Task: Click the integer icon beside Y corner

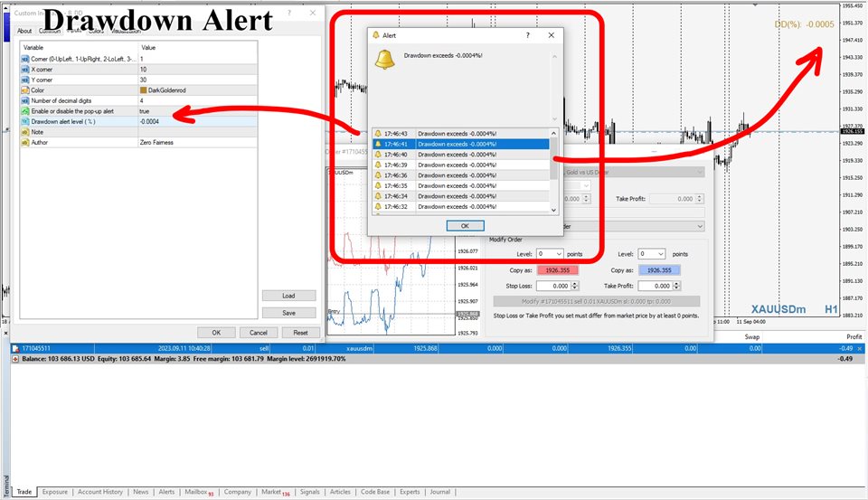Action: (x=25, y=80)
